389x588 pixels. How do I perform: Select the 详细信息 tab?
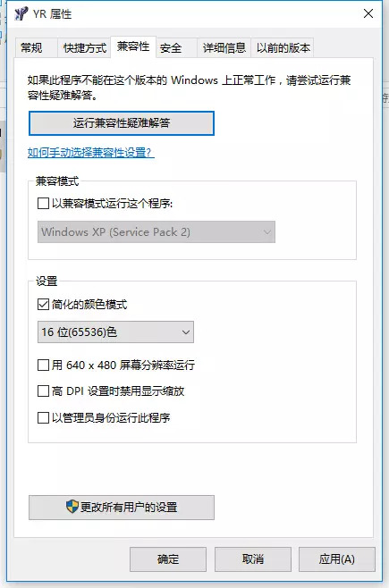(x=224, y=48)
